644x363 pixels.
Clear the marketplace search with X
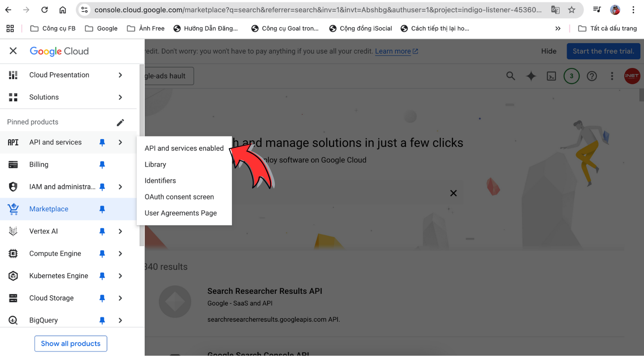click(x=454, y=193)
